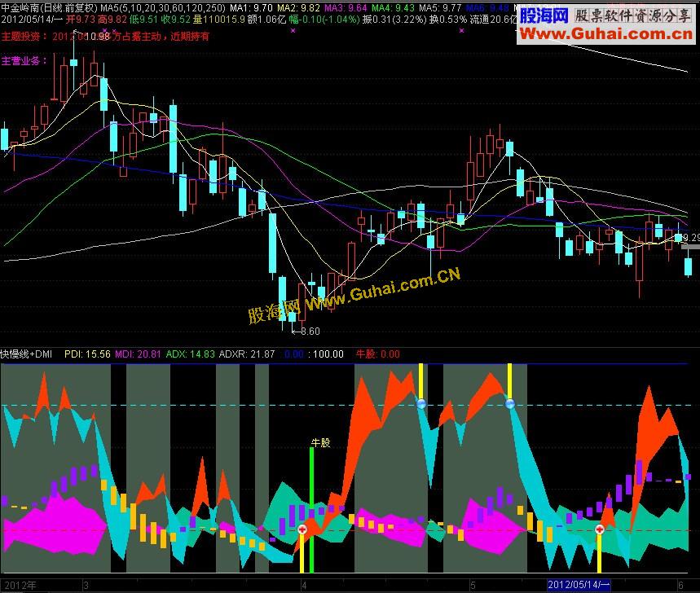Click the high price 高9.82

click(x=112, y=20)
